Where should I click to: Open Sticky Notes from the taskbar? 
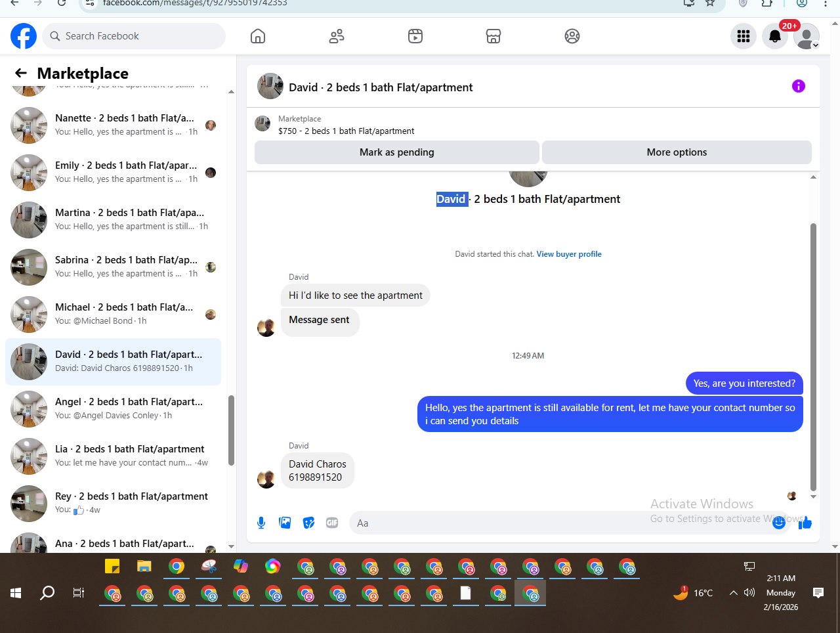point(112,566)
